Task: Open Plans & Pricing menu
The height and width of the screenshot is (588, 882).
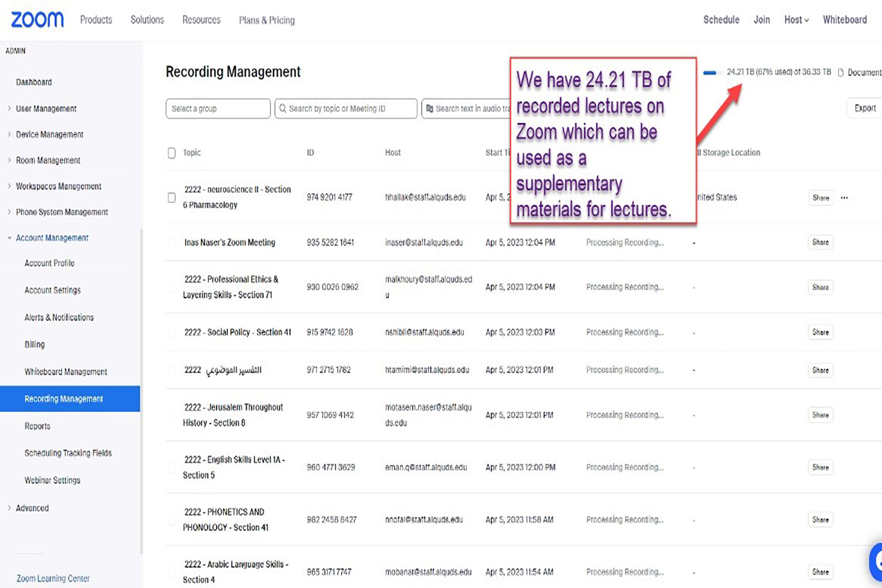Action: click(x=266, y=20)
